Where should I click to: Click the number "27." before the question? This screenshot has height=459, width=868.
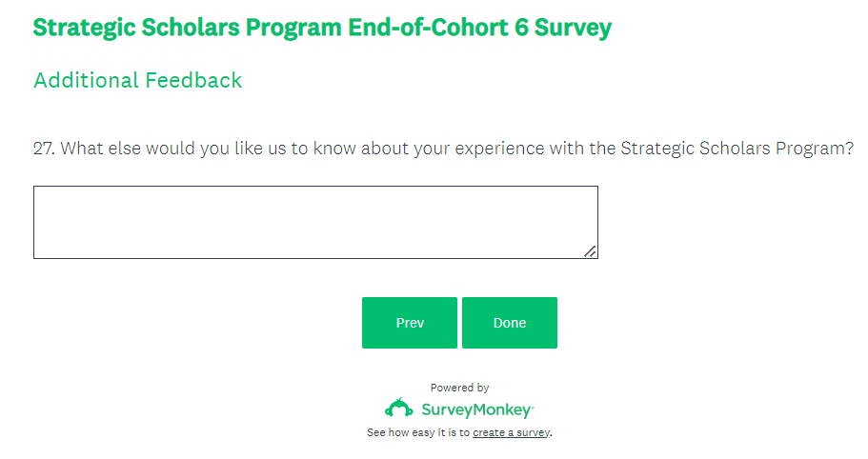click(44, 150)
